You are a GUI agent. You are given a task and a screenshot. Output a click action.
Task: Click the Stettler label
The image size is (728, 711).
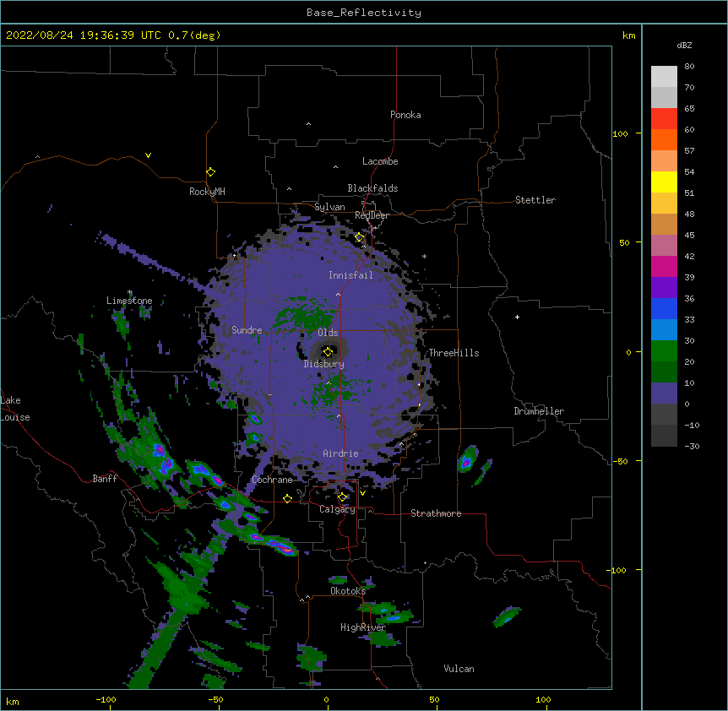[535, 200]
